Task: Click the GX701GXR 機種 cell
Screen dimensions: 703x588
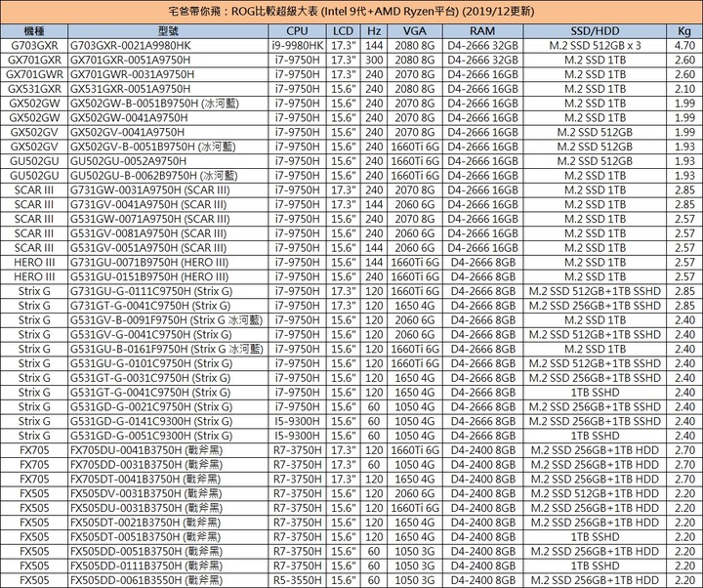Action: [34, 61]
